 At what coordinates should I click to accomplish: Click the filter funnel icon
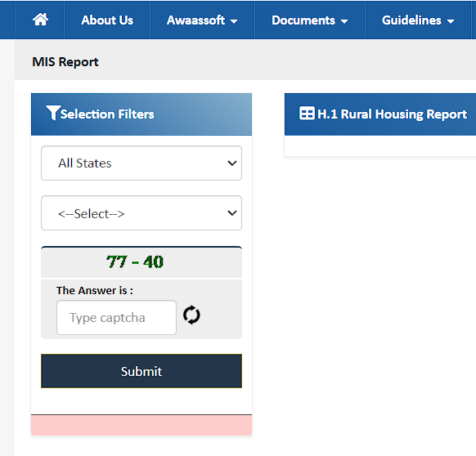pos(53,113)
